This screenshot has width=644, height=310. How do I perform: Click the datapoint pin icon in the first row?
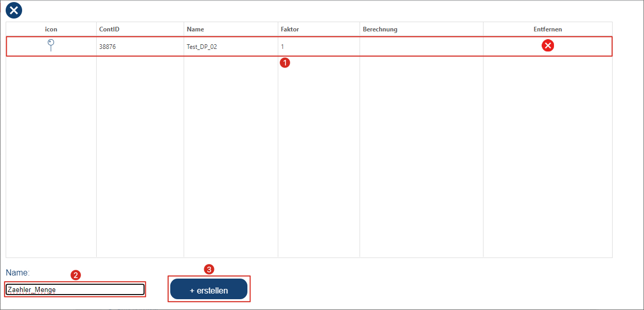pyautogui.click(x=50, y=45)
